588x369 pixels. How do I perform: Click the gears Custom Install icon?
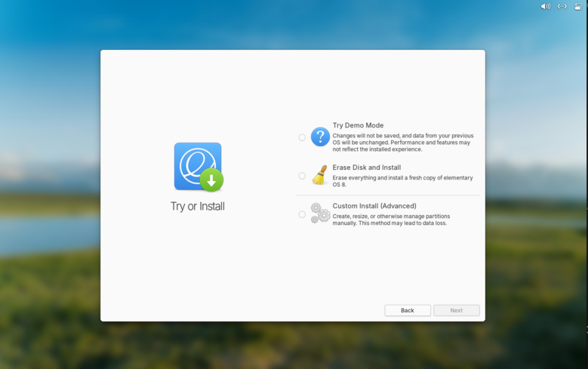pyautogui.click(x=320, y=214)
